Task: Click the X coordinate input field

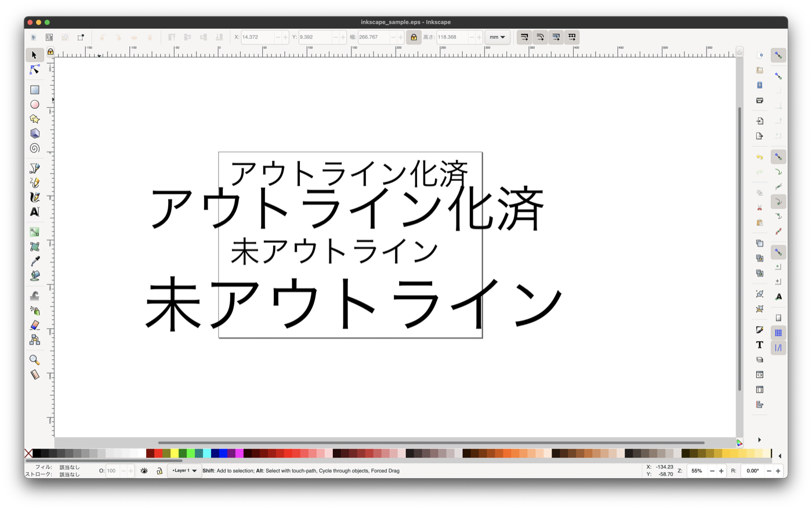Action: coord(257,37)
